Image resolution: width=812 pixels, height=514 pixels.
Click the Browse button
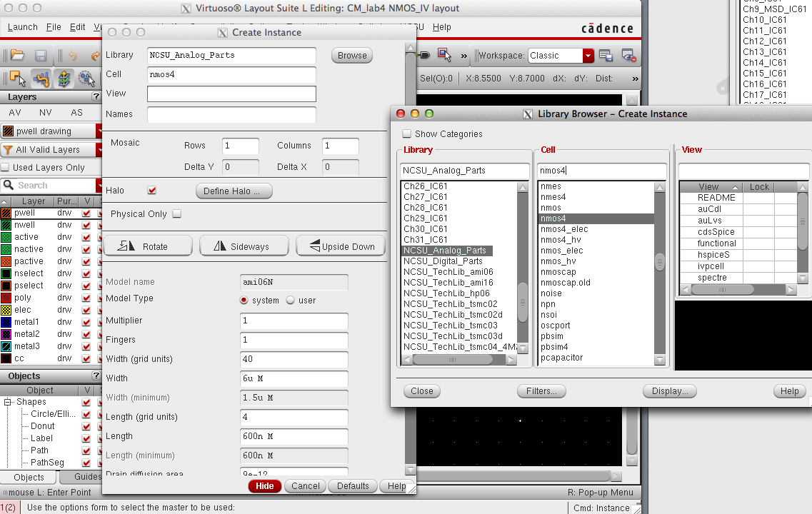point(352,56)
